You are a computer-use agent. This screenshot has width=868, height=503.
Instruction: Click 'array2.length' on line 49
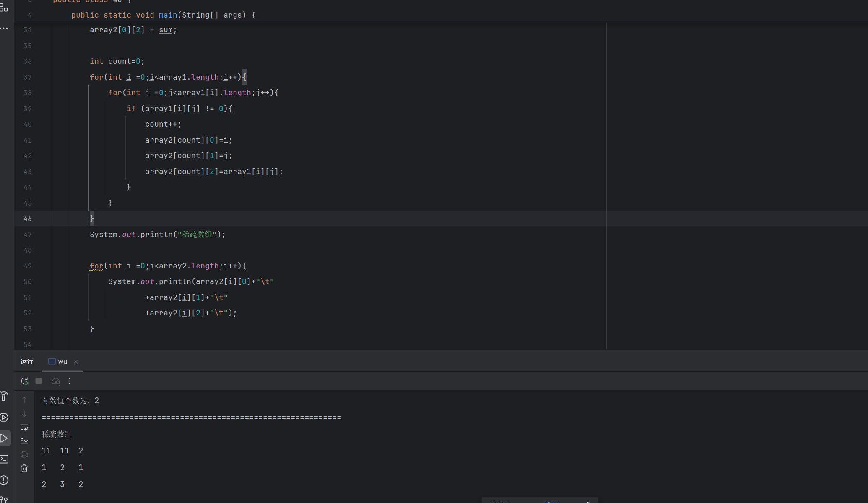coord(189,266)
